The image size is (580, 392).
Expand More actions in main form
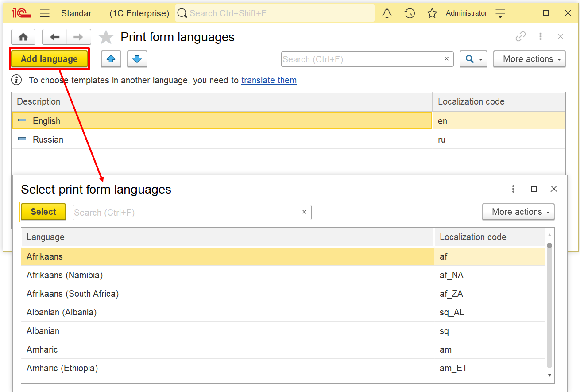click(530, 59)
